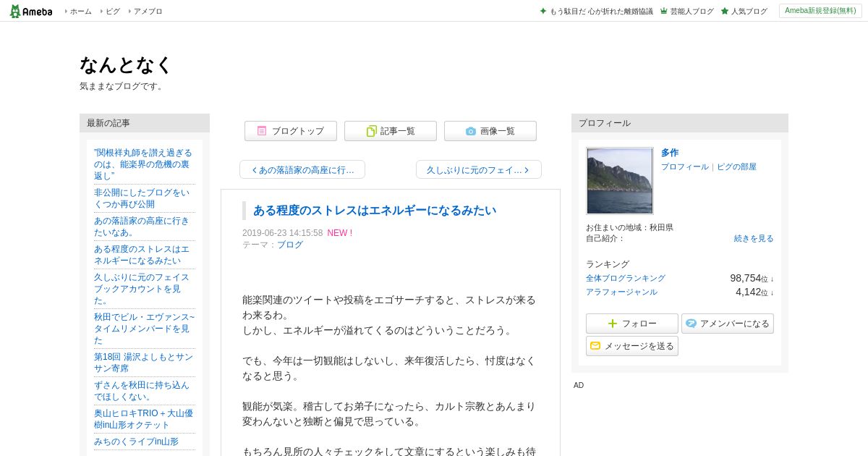868x456 pixels.
Task: Click the green plus icon on フォロー
Action: tap(613, 324)
